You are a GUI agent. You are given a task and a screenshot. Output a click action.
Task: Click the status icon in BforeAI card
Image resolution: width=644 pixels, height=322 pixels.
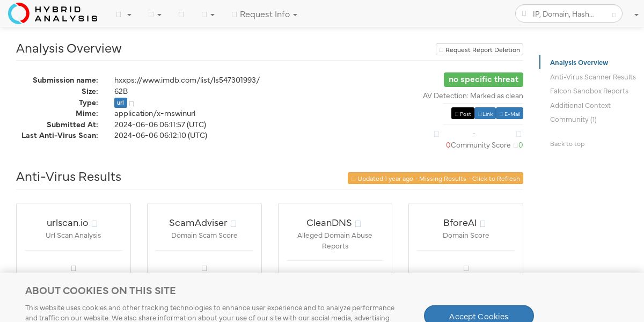click(466, 268)
